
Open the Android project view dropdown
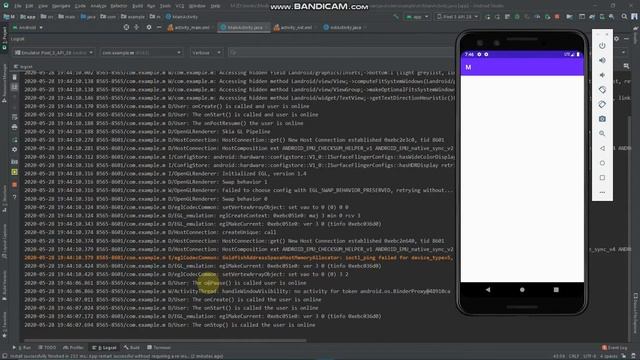tap(27, 27)
